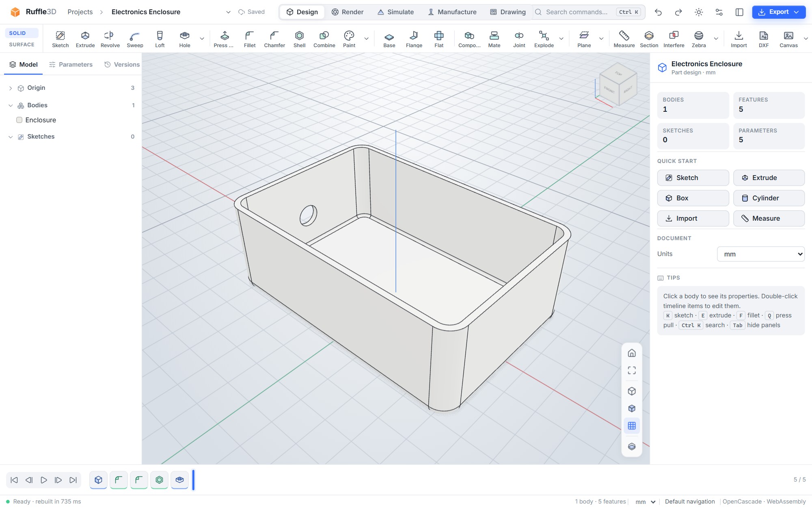Open the Paint tool
The width and height of the screenshot is (812, 508).
(349, 39)
